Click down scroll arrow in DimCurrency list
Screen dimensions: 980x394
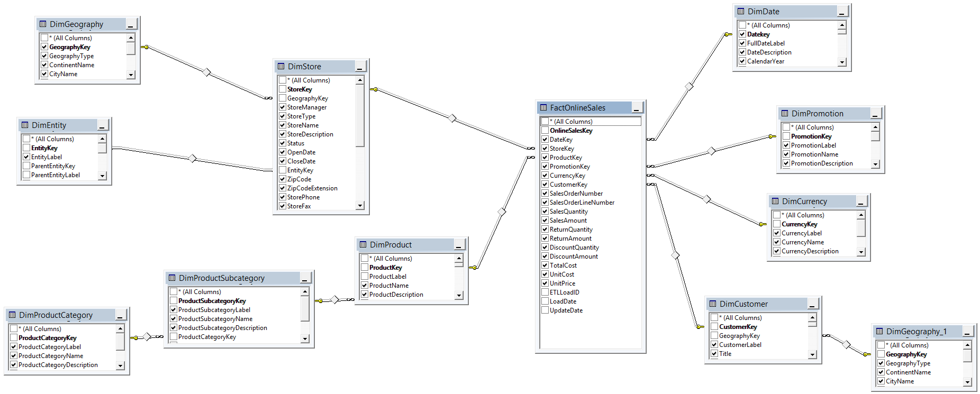[x=861, y=252]
